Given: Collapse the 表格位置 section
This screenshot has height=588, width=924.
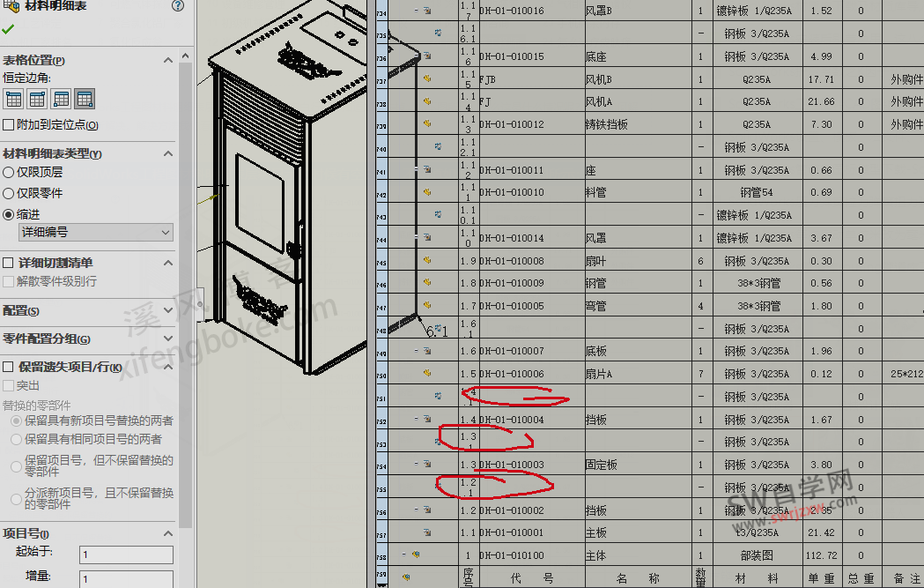Looking at the screenshot, I should pyautogui.click(x=167, y=60).
